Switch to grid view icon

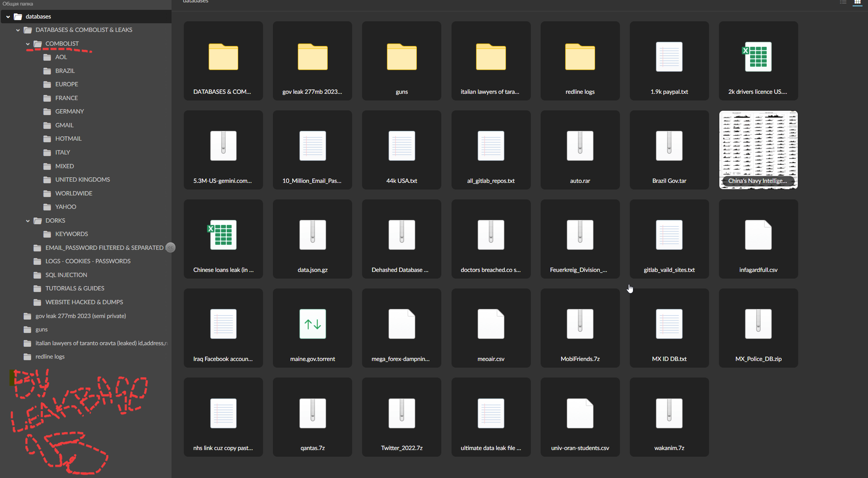(857, 2)
